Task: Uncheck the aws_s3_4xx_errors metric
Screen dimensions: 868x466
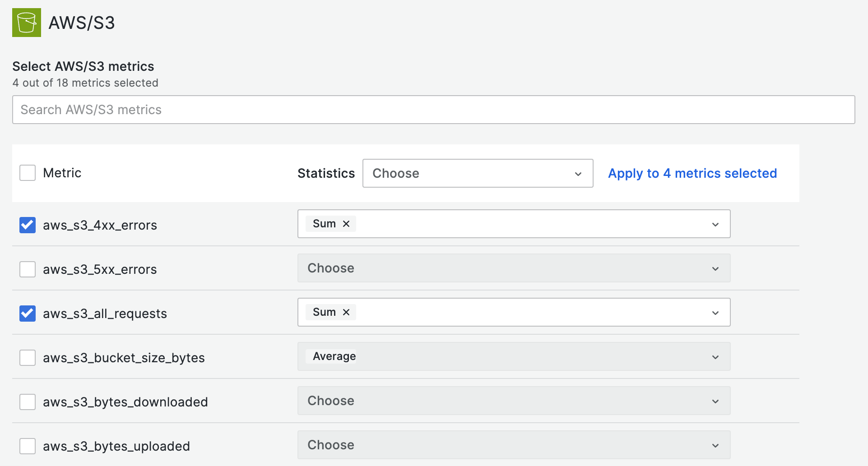Action: point(27,225)
